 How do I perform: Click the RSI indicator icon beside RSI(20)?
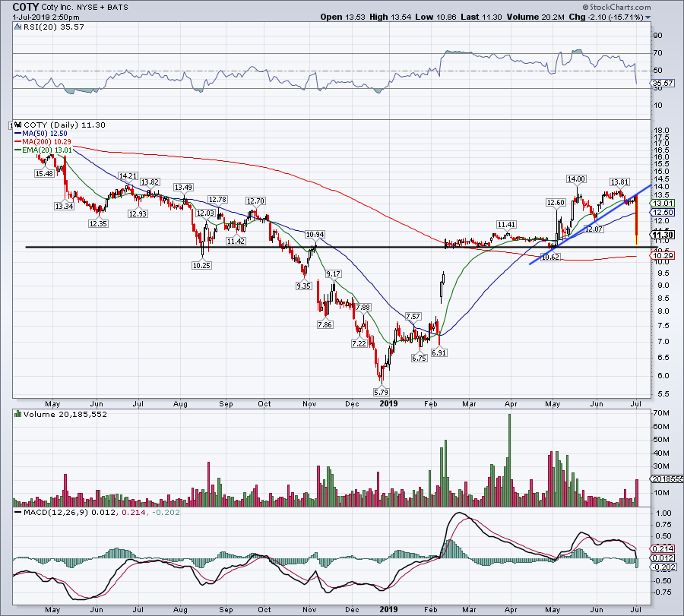[x=17, y=27]
